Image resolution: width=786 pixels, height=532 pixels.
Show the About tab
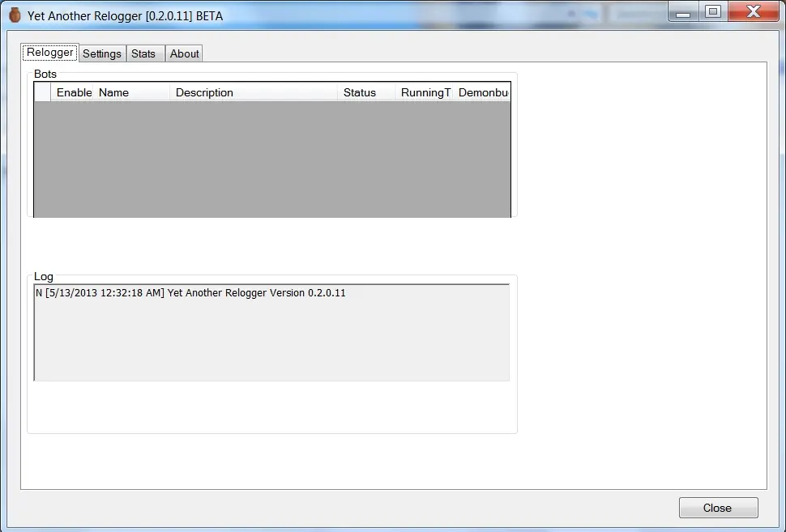(x=184, y=53)
